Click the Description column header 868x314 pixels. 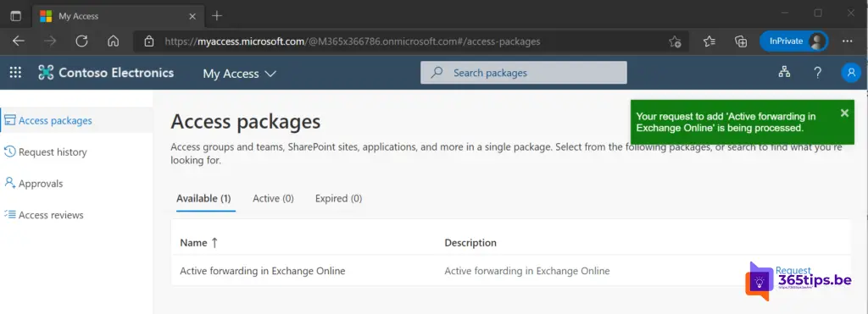470,243
